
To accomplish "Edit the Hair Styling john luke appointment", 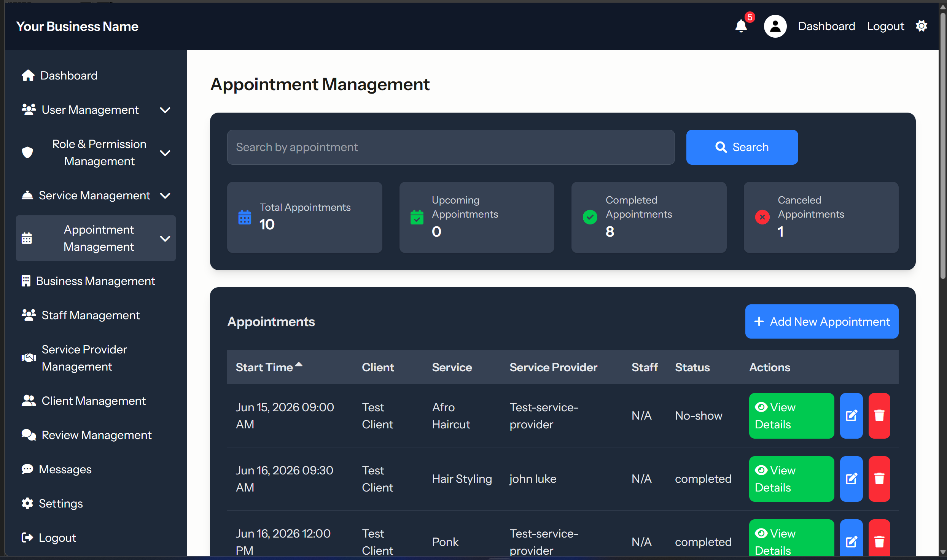I will pos(852,479).
